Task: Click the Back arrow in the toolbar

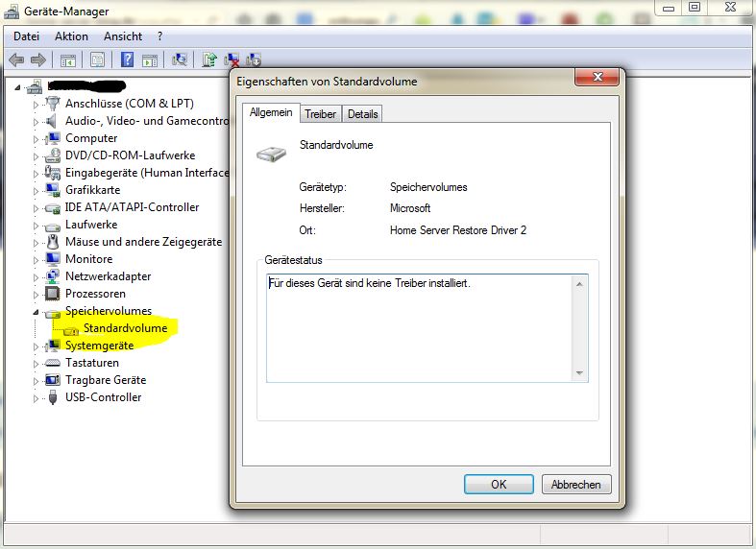Action: point(16,60)
